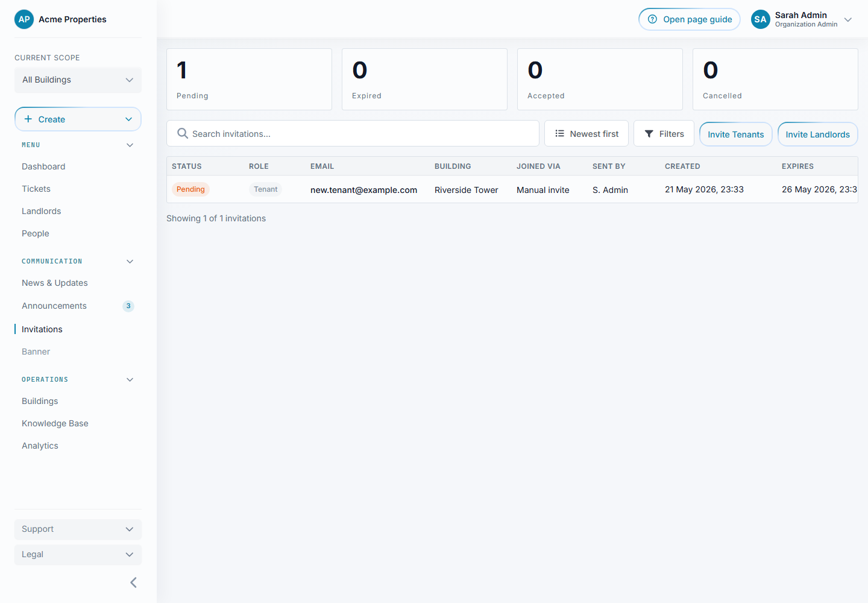Click Open page guide button
The height and width of the screenshot is (603, 868).
pos(690,19)
